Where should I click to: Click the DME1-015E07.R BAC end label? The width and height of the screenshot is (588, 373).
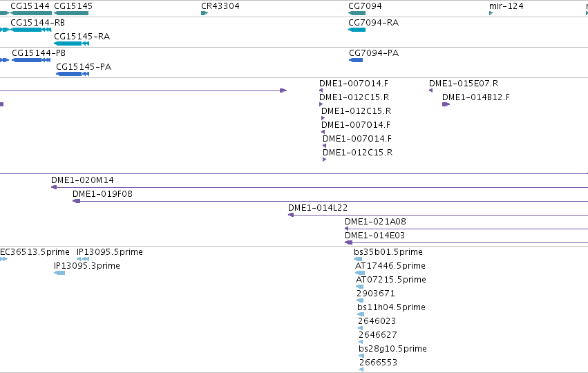coord(464,83)
